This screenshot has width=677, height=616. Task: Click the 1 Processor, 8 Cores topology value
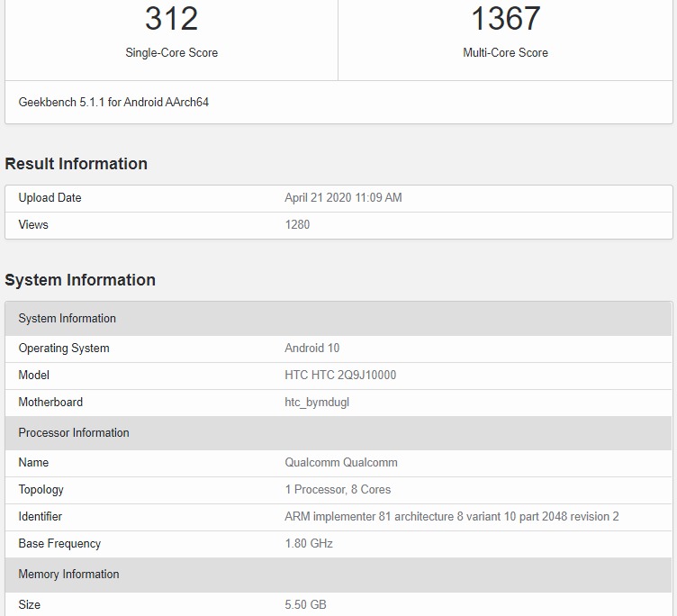pyautogui.click(x=338, y=490)
